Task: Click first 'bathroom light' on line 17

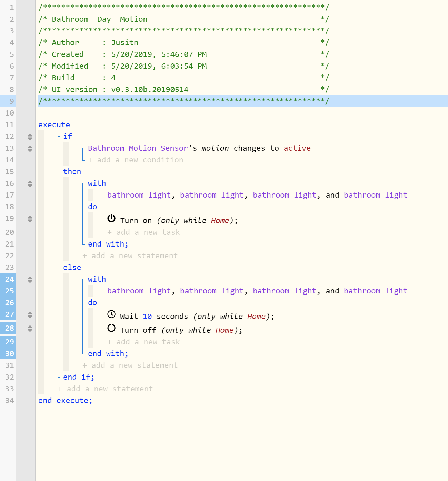Action: point(139,195)
